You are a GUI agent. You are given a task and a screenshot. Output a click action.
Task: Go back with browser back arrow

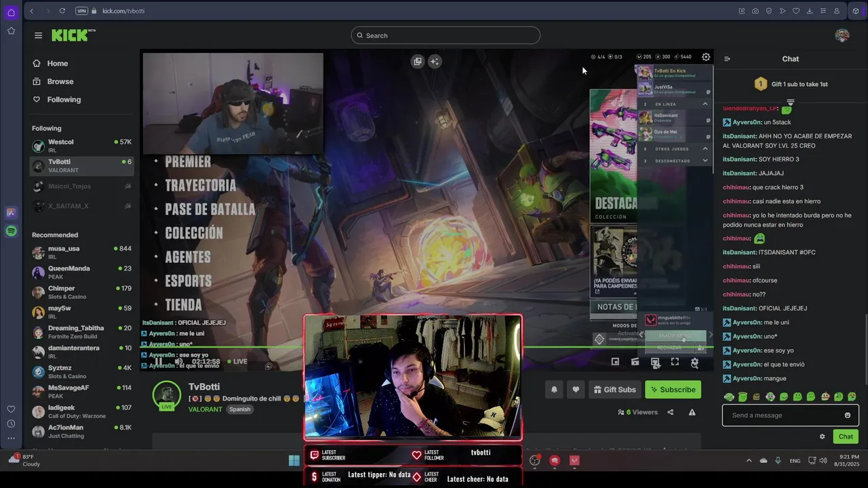tap(32, 11)
